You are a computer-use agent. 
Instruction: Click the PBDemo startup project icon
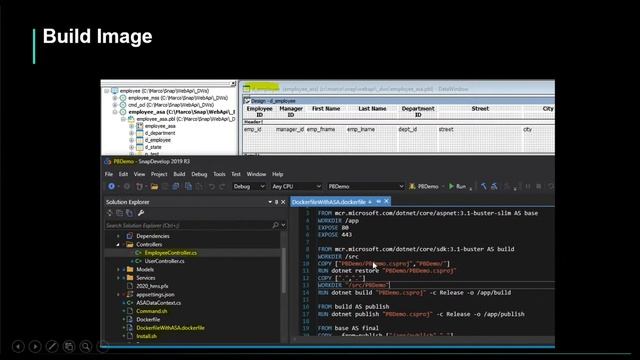point(412,187)
